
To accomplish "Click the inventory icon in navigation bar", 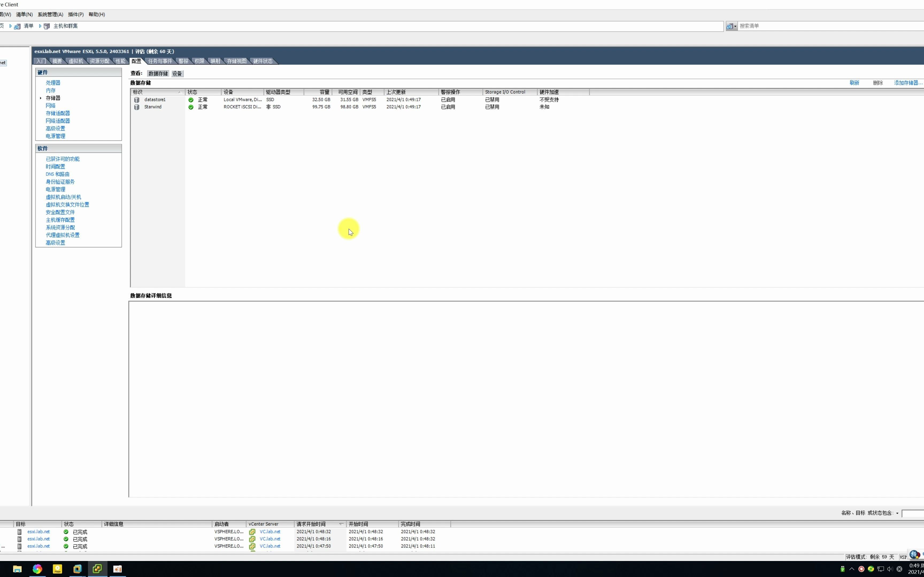I will point(17,26).
